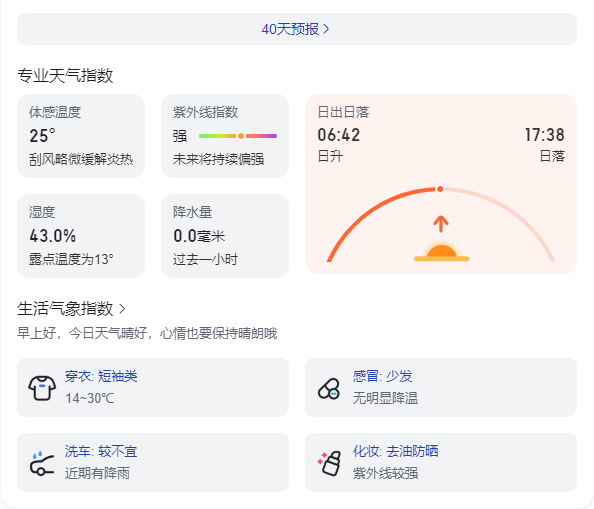Click the sun position dot on arc

(x=440, y=189)
